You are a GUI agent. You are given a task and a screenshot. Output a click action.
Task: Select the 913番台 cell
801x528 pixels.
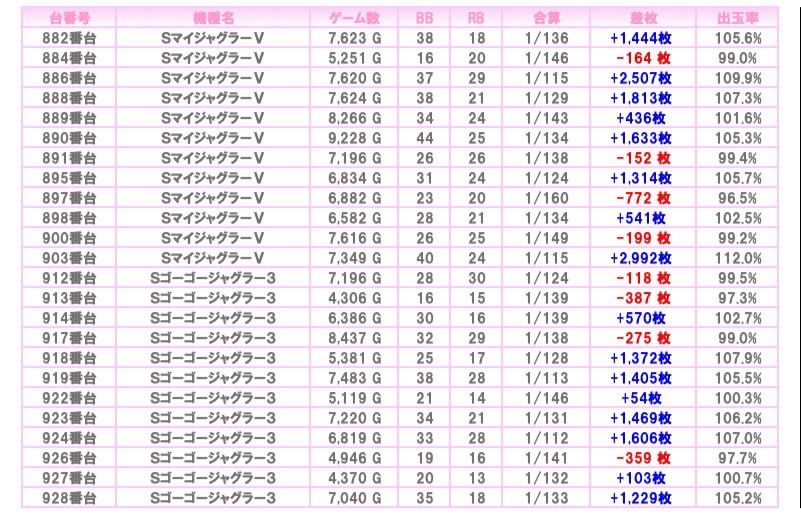[x=69, y=298]
